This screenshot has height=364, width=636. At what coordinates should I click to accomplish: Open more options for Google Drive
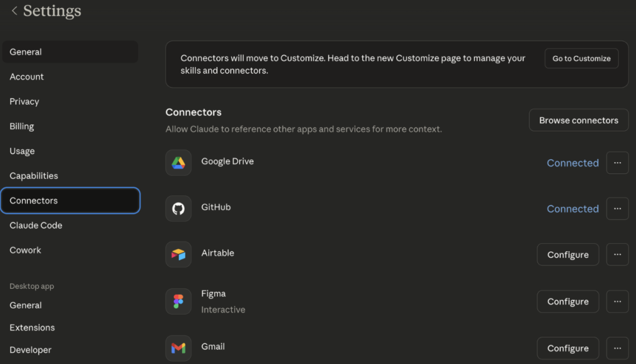pos(617,163)
